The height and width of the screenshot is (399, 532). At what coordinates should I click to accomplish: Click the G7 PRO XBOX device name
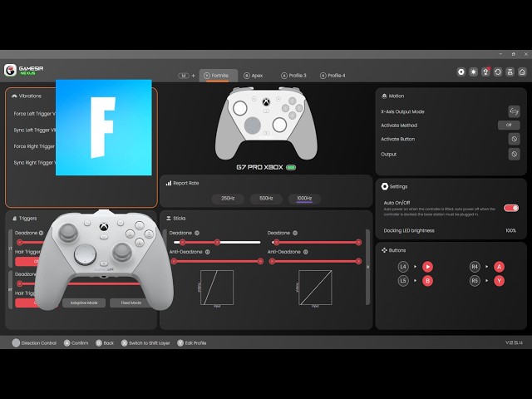coord(259,167)
